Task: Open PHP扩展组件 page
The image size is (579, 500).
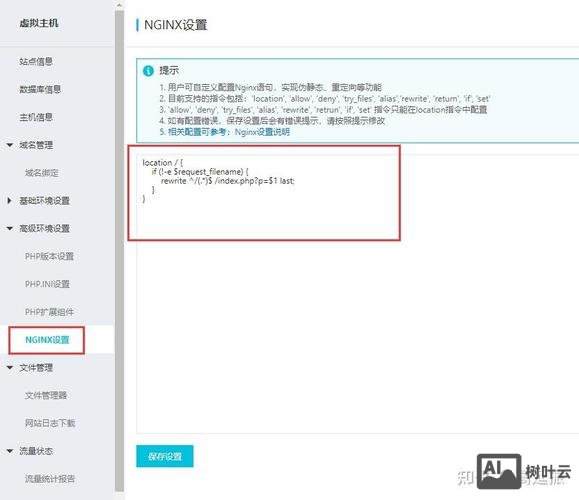Action: (49, 312)
